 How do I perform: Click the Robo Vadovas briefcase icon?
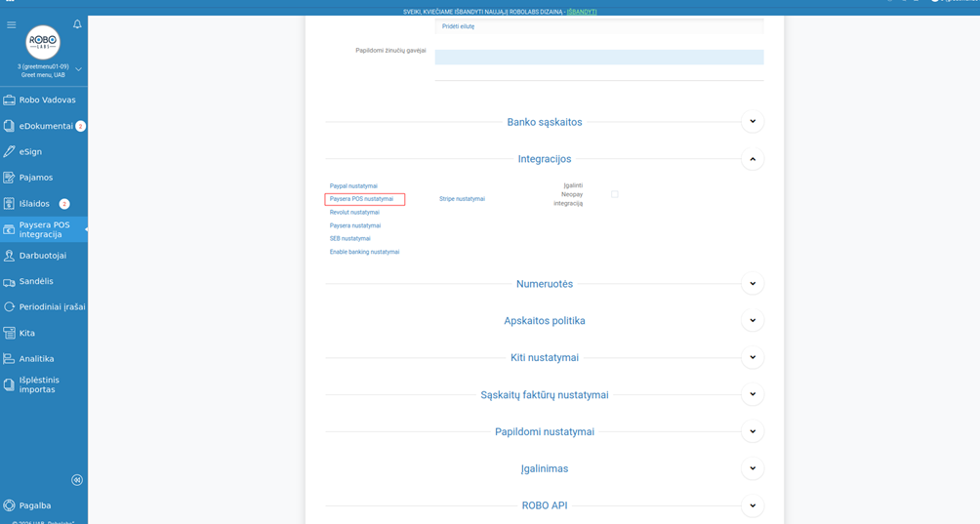point(9,100)
